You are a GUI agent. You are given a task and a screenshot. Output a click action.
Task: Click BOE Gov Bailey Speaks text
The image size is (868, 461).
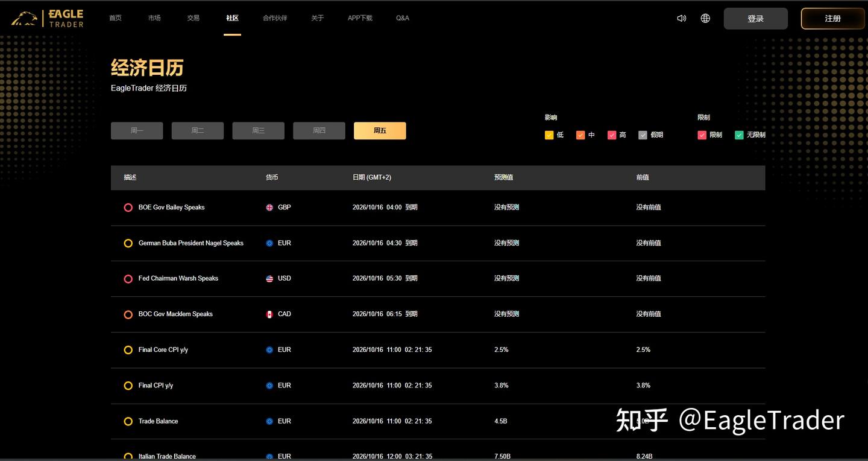[x=172, y=208]
